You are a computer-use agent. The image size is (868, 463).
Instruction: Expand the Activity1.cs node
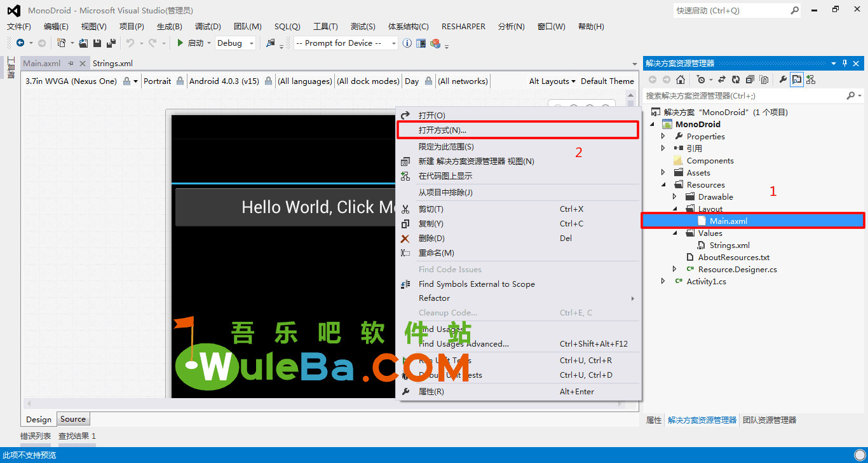coord(663,281)
